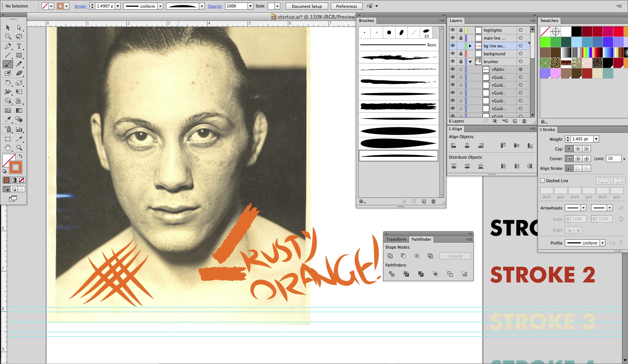Open the Profile dropdown in Stroke panel
This screenshot has height=364, width=628.
pyautogui.click(x=603, y=243)
